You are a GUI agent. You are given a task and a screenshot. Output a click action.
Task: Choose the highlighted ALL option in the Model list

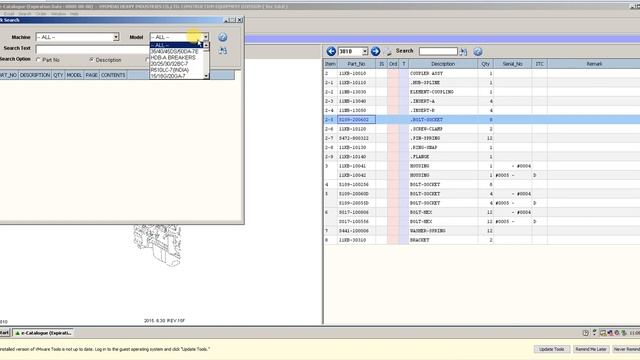point(176,45)
